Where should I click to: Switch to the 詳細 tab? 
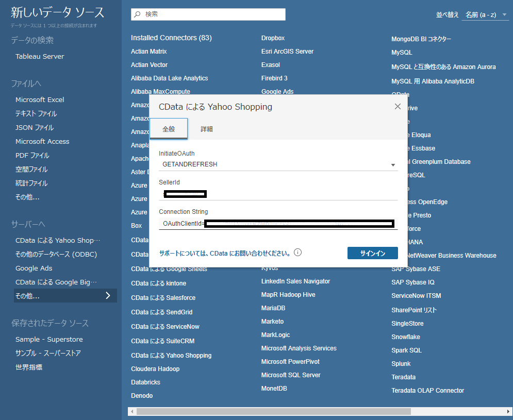(x=206, y=129)
